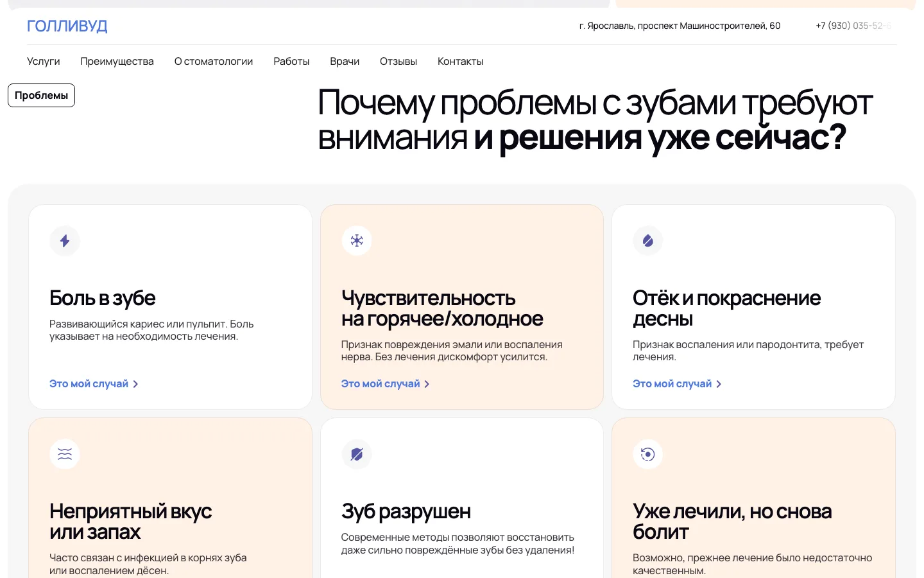924x578 pixels.
Task: Open the Услуги menu item
Action: coord(44,62)
